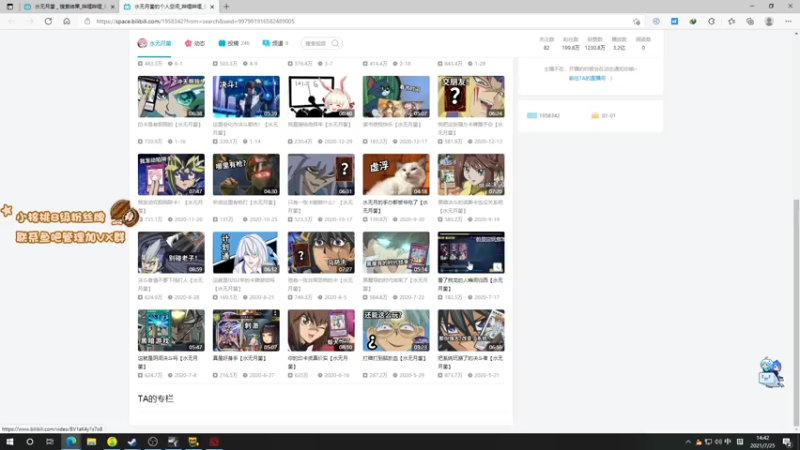The height and width of the screenshot is (450, 800).
Task: Open video title 真是好身手【水无月菌】
Action: pos(239,358)
